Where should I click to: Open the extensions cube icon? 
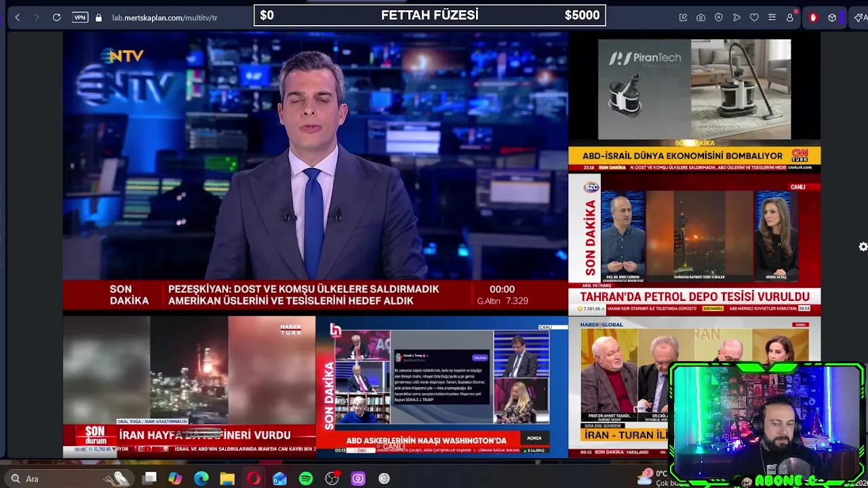832,18
